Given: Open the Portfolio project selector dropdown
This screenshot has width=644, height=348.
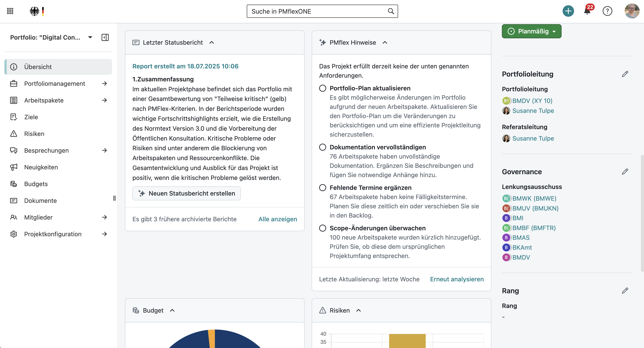Looking at the screenshot, I should click(x=51, y=37).
